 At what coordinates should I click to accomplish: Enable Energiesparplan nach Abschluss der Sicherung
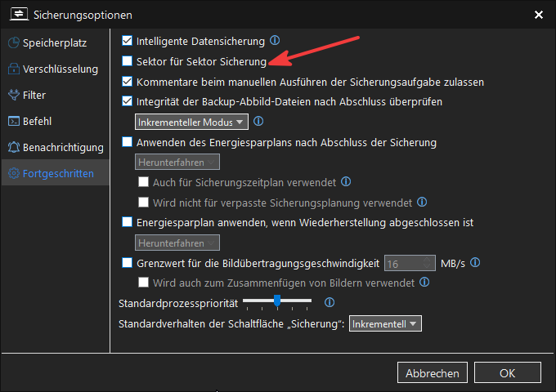127,142
